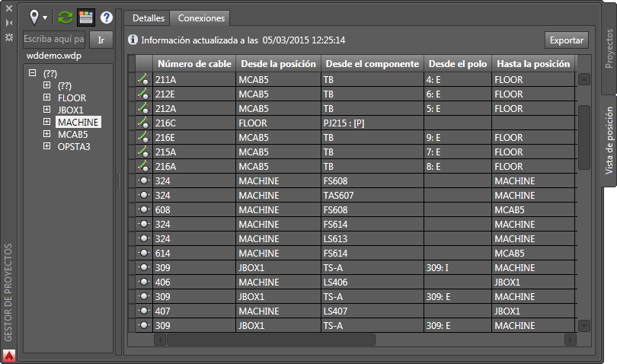The image size is (617, 364).
Task: Switch to the Detalles tab
Action: [x=148, y=18]
